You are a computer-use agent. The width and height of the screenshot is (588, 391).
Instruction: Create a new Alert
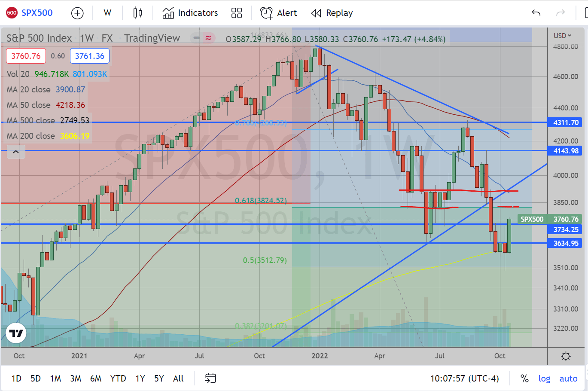[279, 13]
